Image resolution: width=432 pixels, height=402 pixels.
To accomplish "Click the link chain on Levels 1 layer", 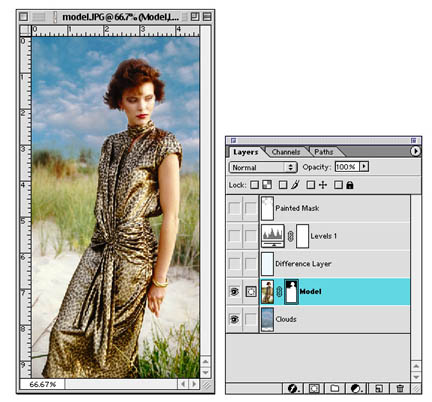I will [290, 236].
